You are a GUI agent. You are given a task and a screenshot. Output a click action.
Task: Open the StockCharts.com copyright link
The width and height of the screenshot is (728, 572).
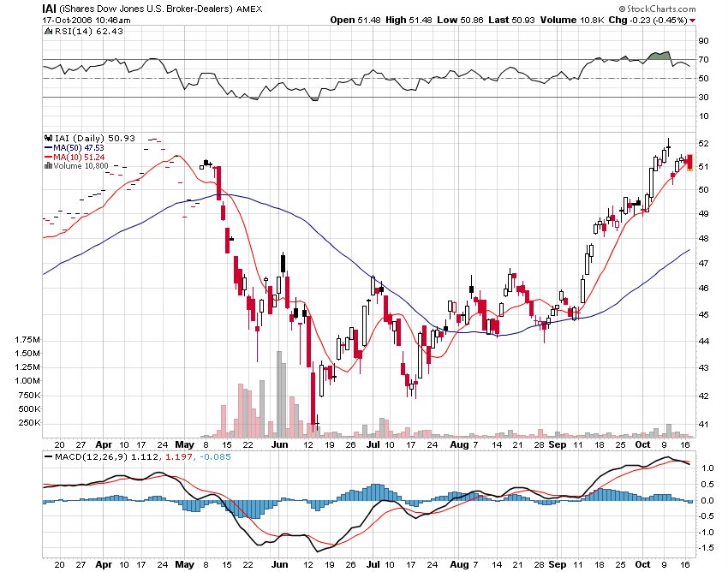[657, 9]
